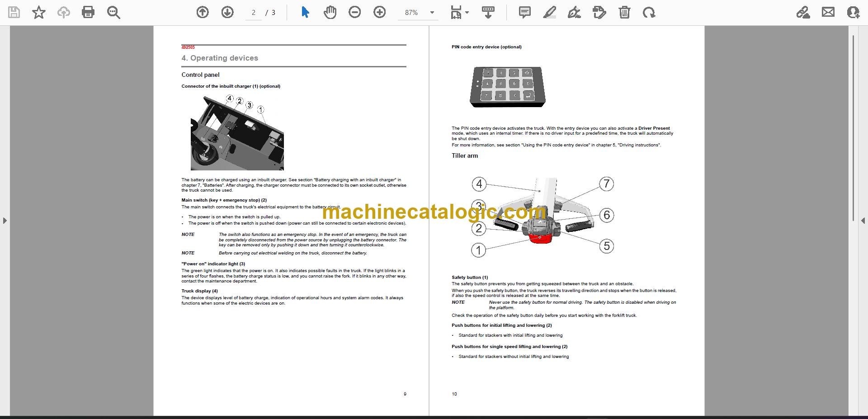Viewport: 868px width, 419px height.
Task: Click the control panel diagram image
Action: pyautogui.click(x=237, y=132)
